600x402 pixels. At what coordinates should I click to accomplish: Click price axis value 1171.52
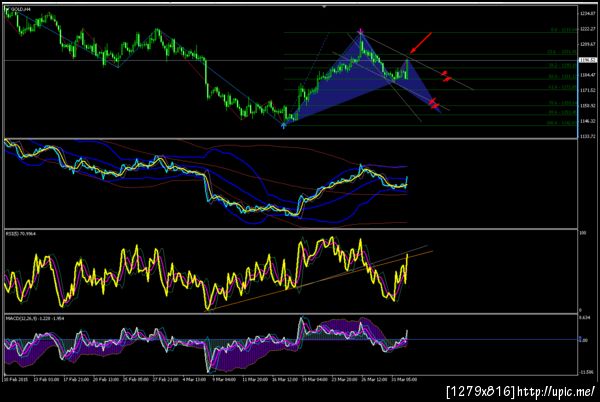(x=588, y=90)
